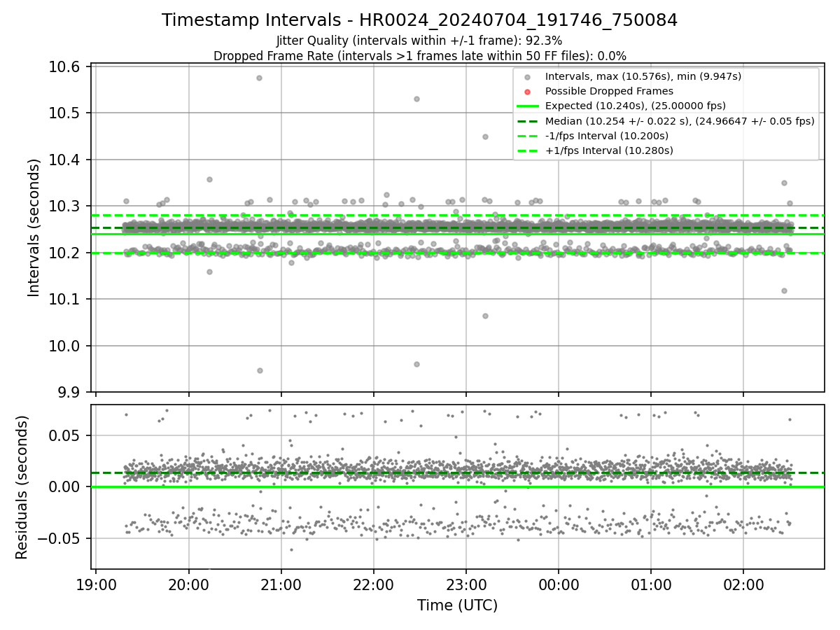This screenshot has height=630, width=840.
Task: Click the maximum outlier point near 10.576 seconds
Action: coord(259,78)
